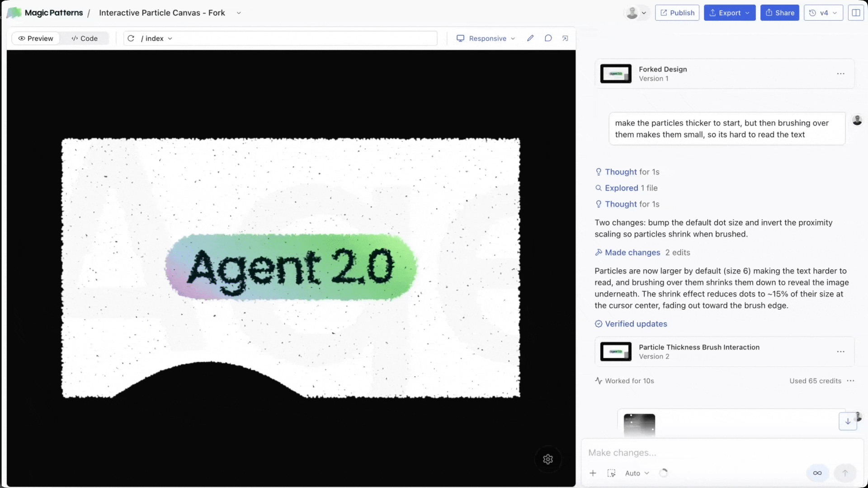The width and height of the screenshot is (868, 488).
Task: Open the Auto mode dropdown
Action: [637, 473]
